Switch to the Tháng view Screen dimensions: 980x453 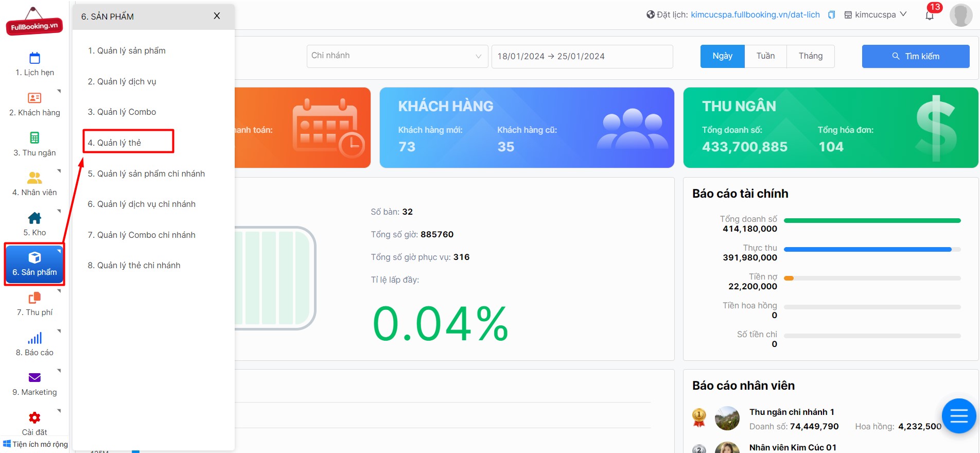point(810,56)
